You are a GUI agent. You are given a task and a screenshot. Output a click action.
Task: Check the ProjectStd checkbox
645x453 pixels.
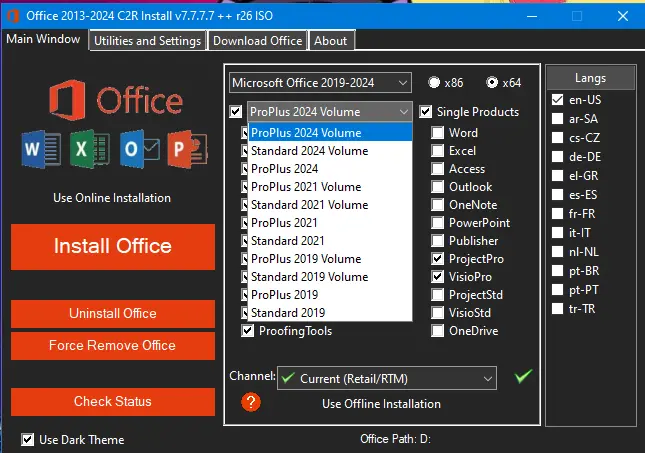click(x=438, y=295)
